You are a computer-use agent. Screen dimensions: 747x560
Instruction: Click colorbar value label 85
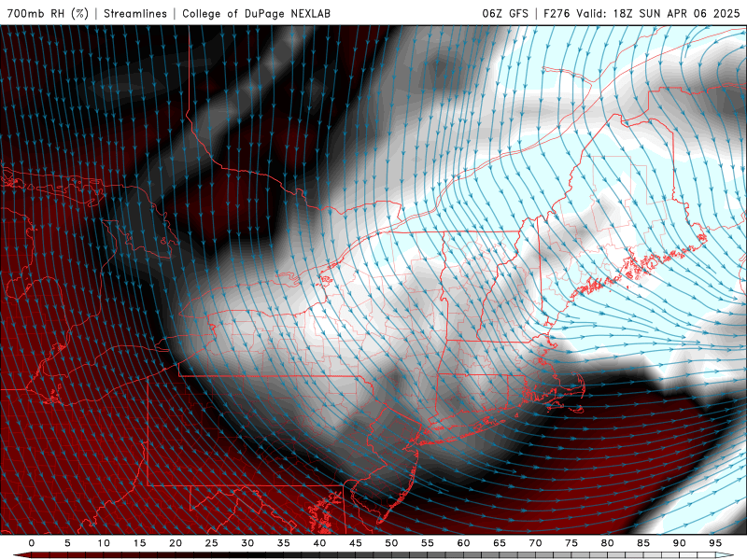643,543
